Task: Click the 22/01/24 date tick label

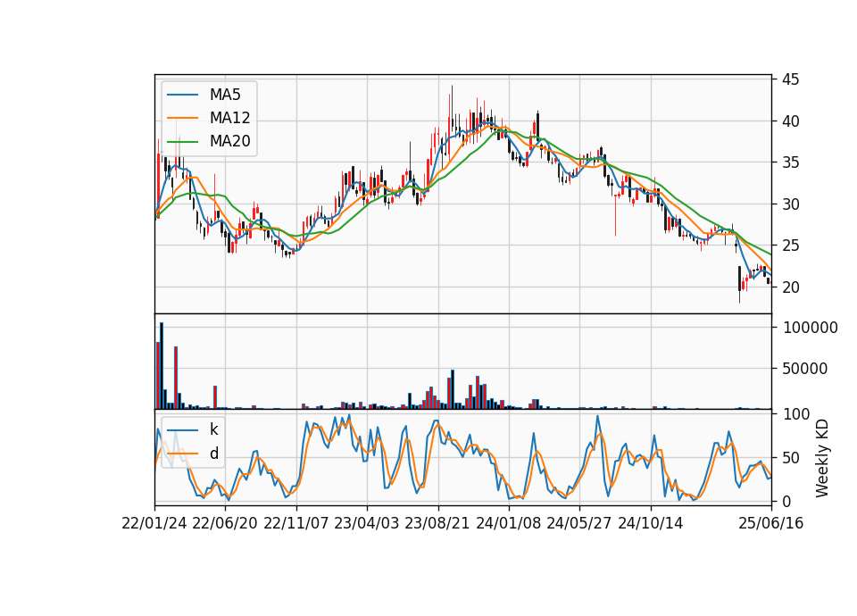Action: (154, 523)
